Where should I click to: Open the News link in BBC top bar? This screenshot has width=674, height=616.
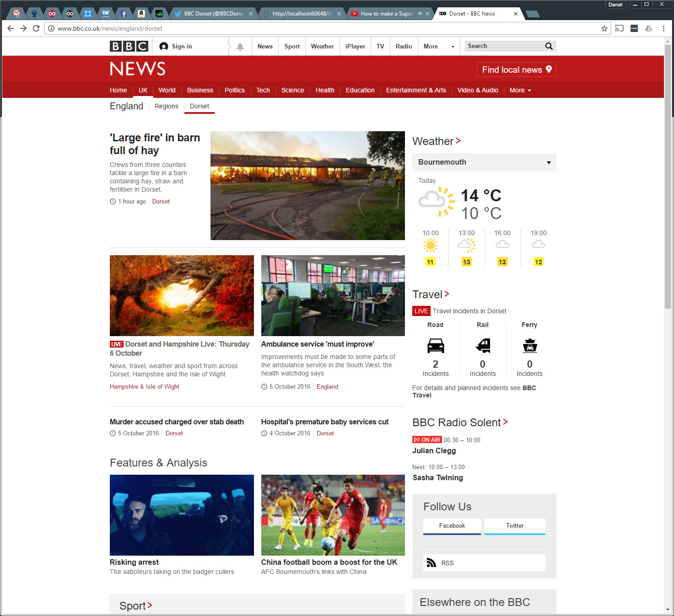click(265, 46)
